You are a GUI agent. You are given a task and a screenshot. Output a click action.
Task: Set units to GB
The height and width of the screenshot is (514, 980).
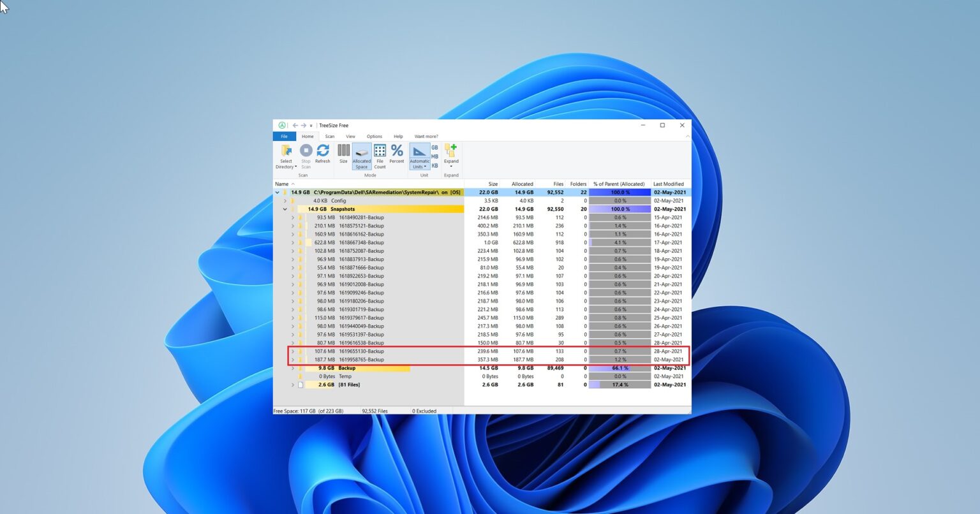[434, 147]
